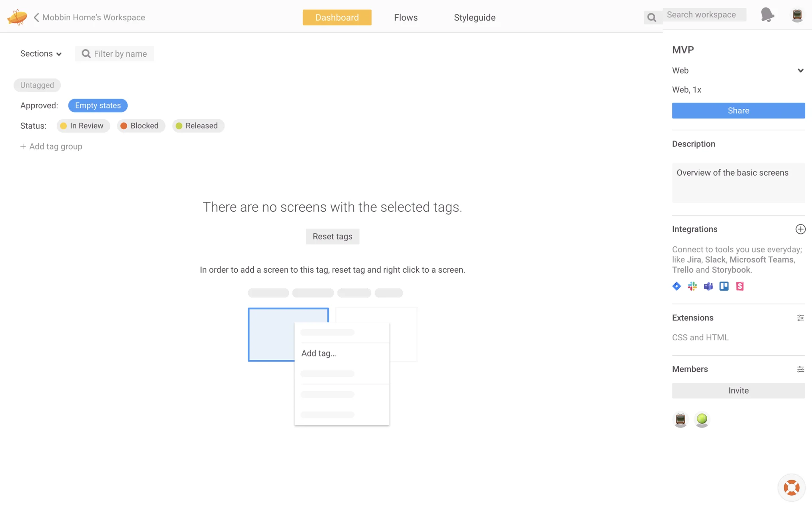This screenshot has width=812, height=508.
Task: Add integration with plus circle icon
Action: tap(800, 229)
